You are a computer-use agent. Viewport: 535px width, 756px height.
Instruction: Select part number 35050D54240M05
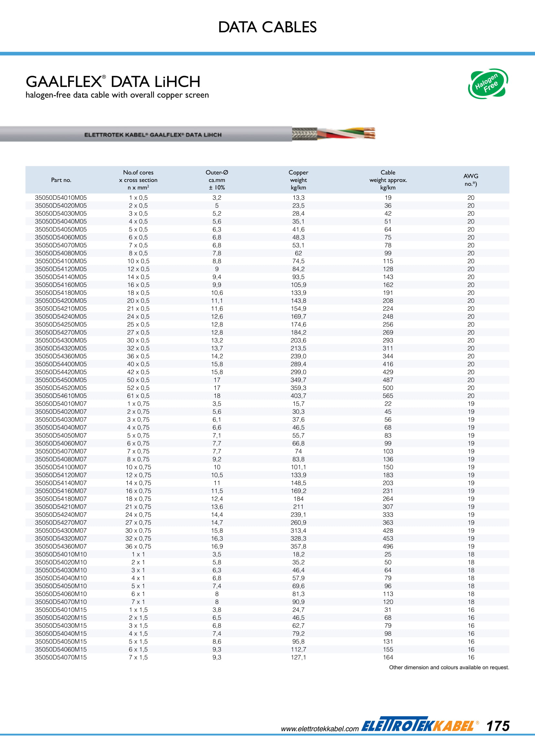[x=61, y=316]
